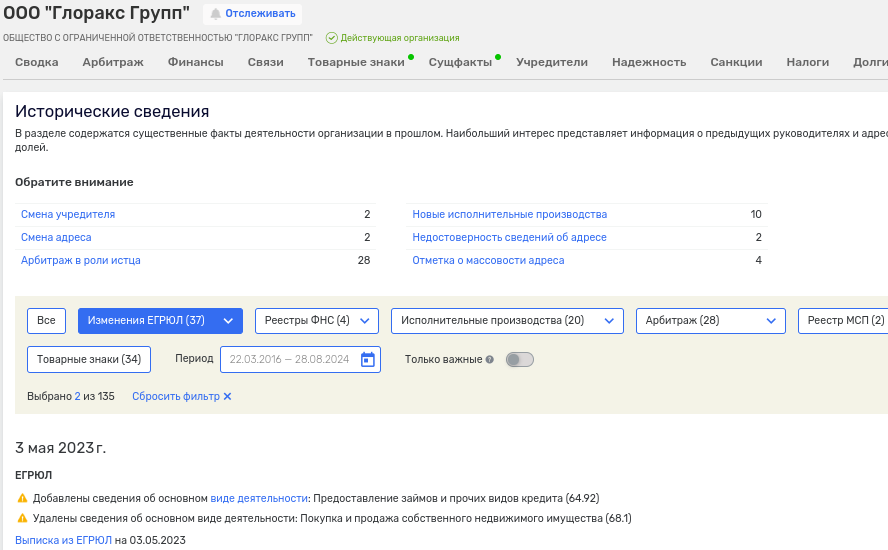Viewport: 888px width, 550px height.
Task: Click the X icon beside Сбросить фильтр
Action: coord(227,396)
